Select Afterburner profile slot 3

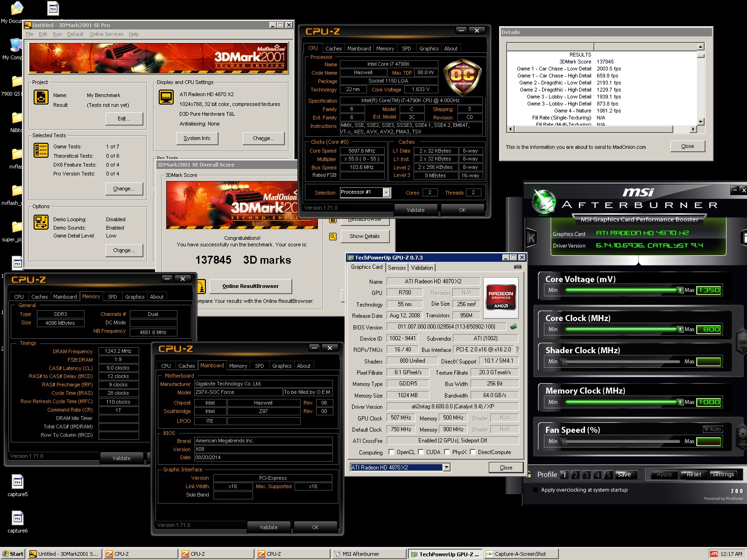point(586,475)
